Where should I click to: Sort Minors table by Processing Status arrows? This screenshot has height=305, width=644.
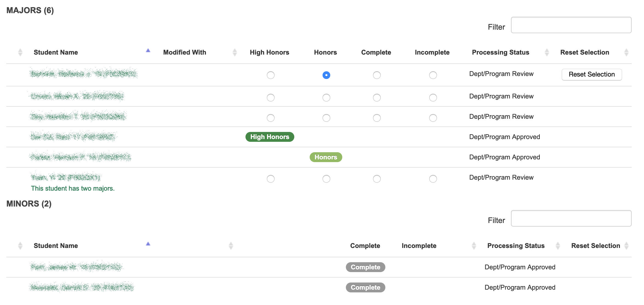[x=558, y=246]
